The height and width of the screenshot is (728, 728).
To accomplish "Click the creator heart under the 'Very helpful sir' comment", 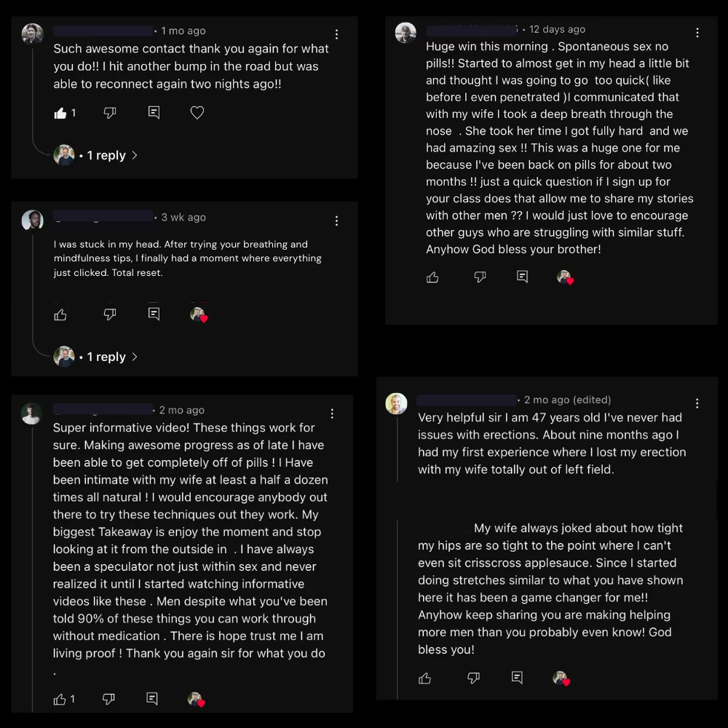I will (562, 678).
